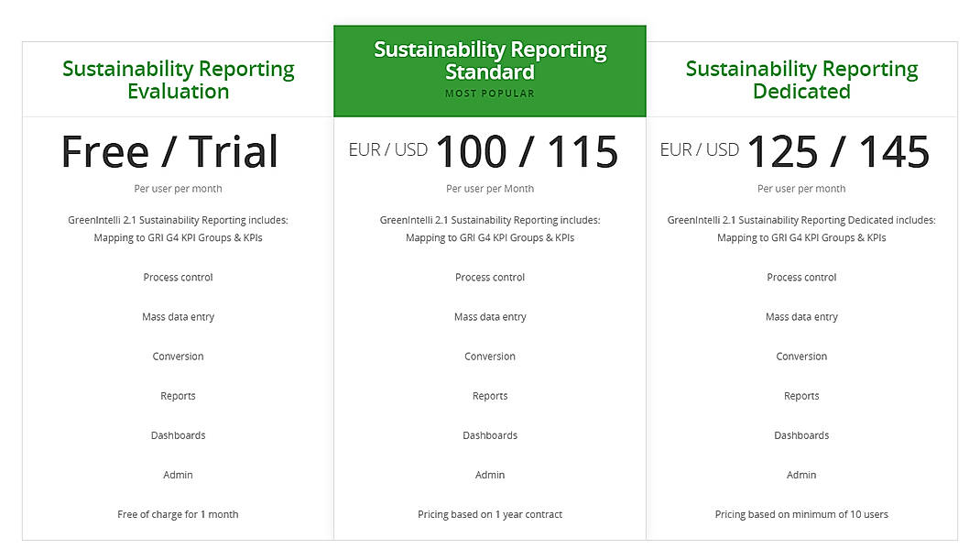The width and height of the screenshot is (980, 560).
Task: Select Mass data entry in the Standard column
Action: coord(490,316)
